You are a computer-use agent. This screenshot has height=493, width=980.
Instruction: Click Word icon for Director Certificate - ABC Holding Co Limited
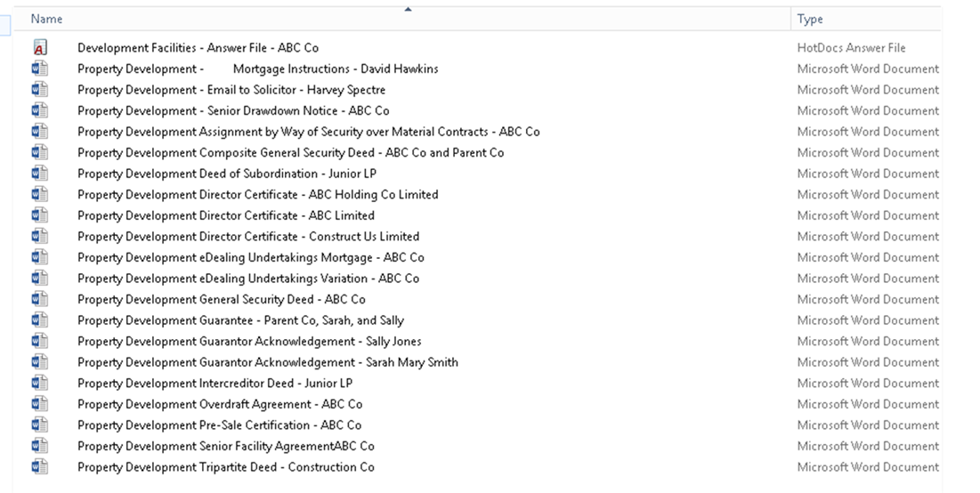[x=40, y=194]
